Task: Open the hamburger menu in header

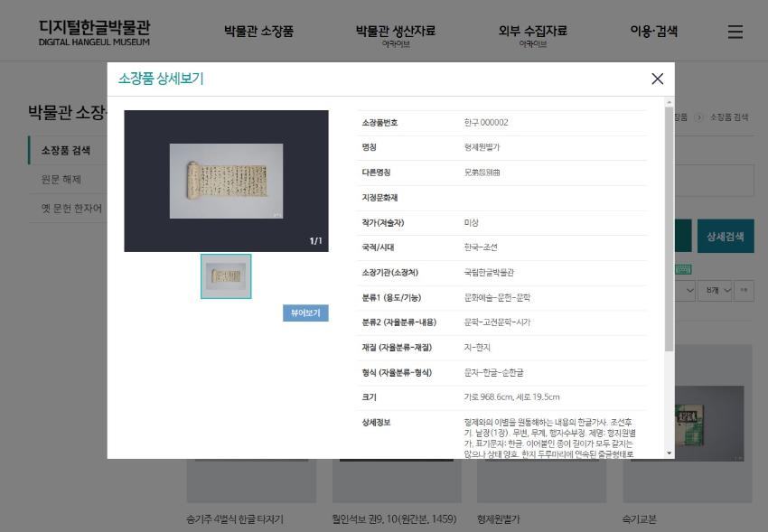Action: (735, 32)
